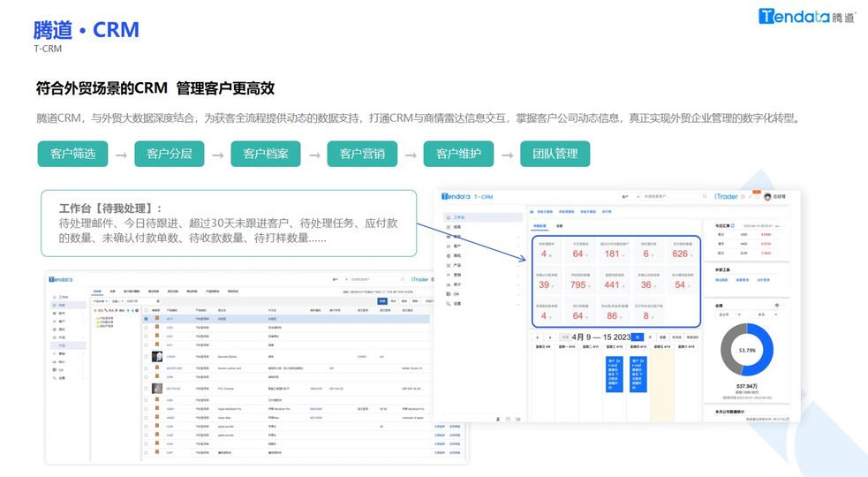Click the 设置 icon in dashboard sidebar
The image size is (868, 477).
(449, 304)
